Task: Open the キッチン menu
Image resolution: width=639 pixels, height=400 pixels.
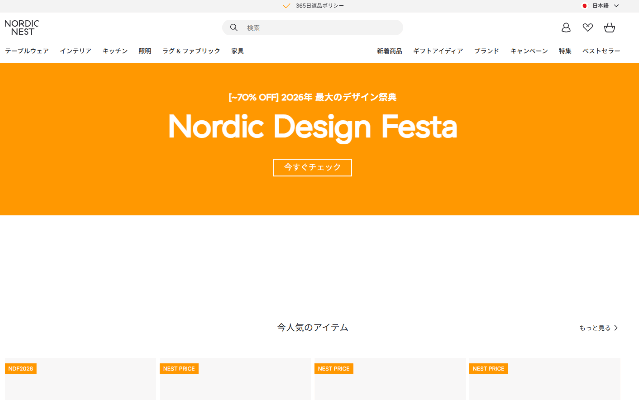Action: pos(115,51)
